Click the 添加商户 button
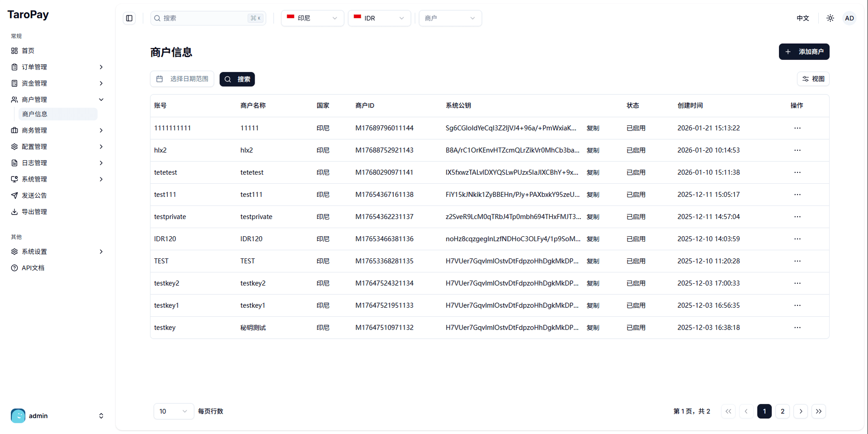Image resolution: width=868 pixels, height=434 pixels. point(804,52)
